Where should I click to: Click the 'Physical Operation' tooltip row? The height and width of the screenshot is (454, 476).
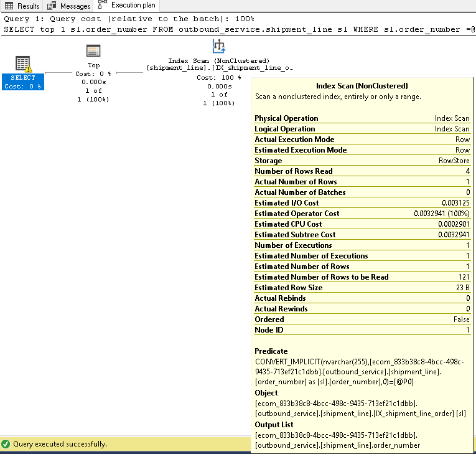(362, 118)
